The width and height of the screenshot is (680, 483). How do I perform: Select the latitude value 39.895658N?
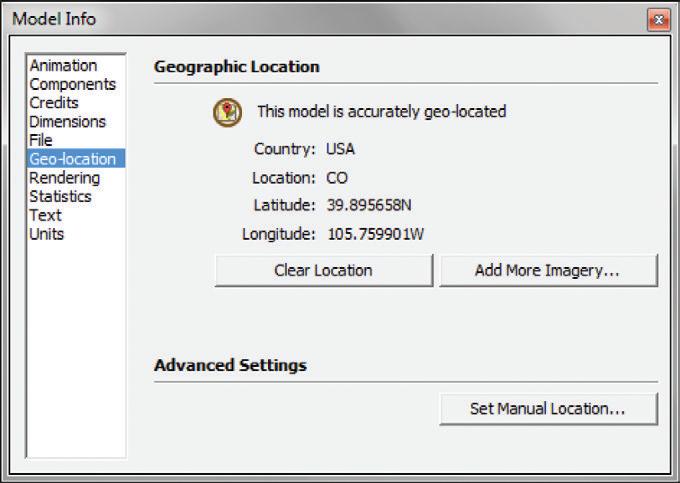point(369,205)
